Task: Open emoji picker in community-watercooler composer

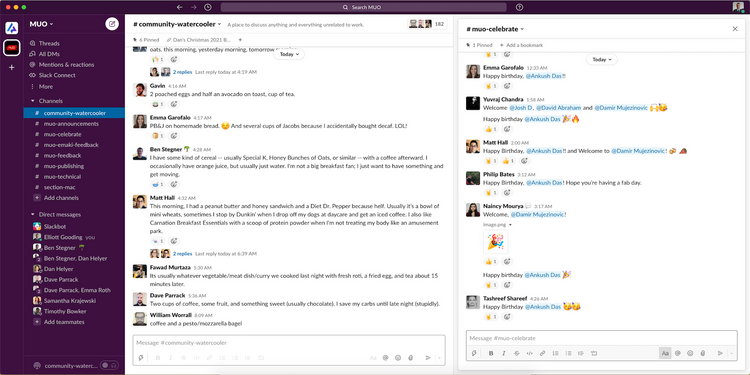Action: (x=398, y=358)
